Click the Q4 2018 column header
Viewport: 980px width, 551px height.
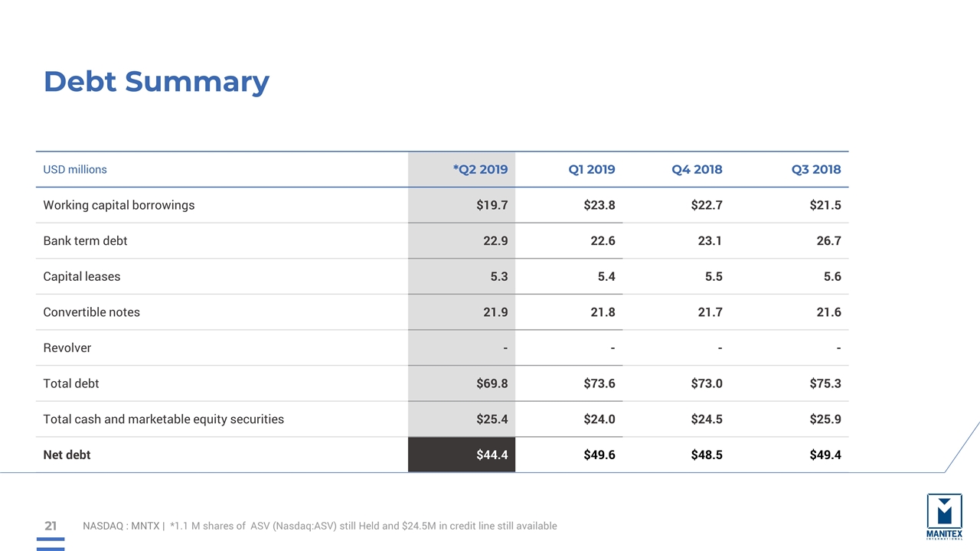pos(697,169)
